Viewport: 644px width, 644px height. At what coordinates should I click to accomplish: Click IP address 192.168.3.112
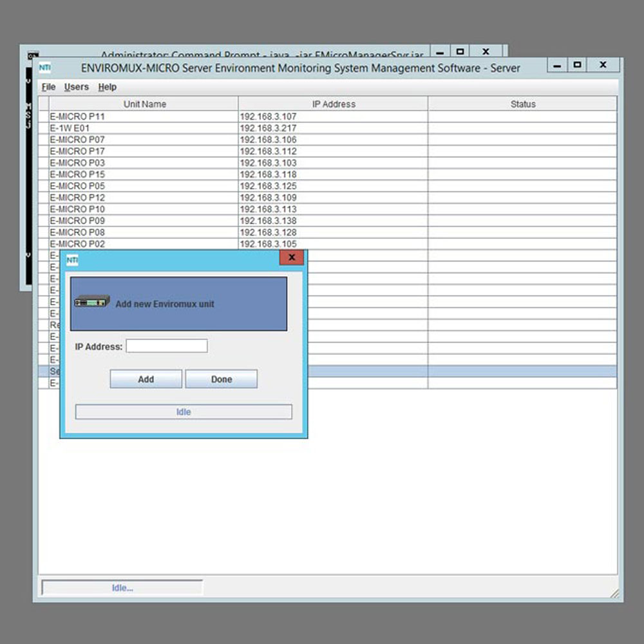(x=268, y=151)
